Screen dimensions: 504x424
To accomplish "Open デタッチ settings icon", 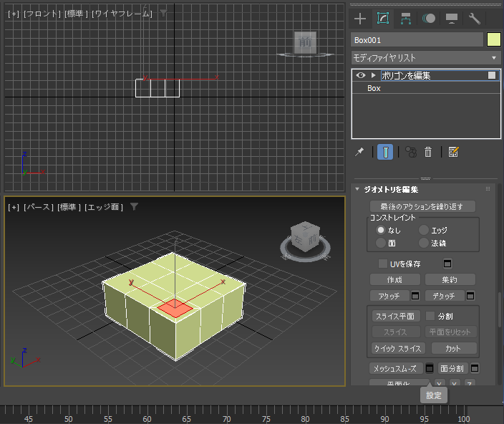I will (x=470, y=296).
